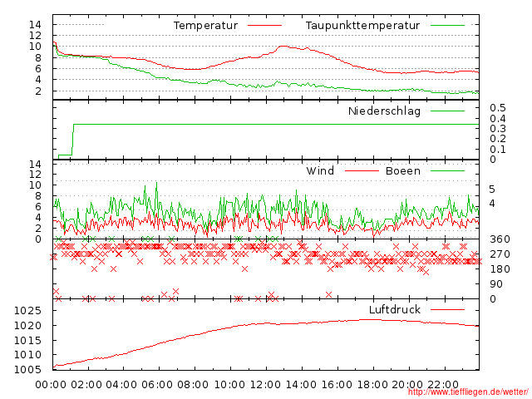The height and width of the screenshot is (399, 532).
Task: Click the green Niederschlag legend line
Action: click(447, 111)
